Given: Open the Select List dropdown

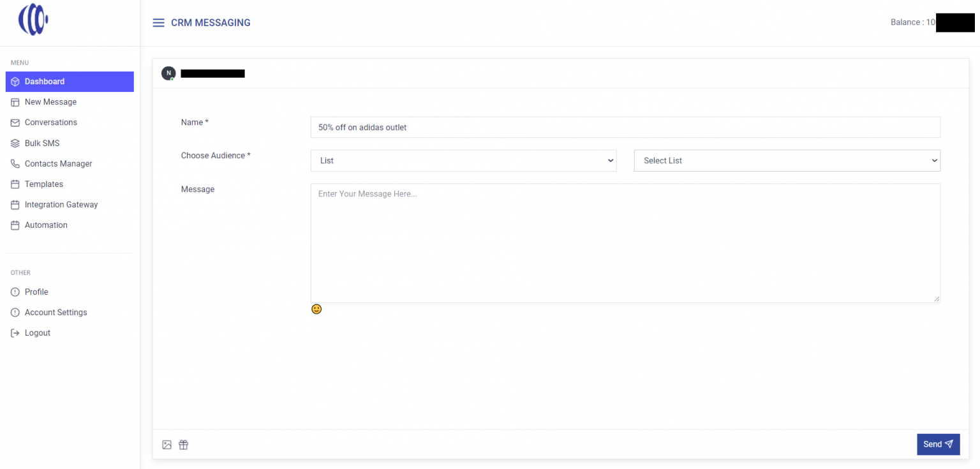Looking at the screenshot, I should (x=787, y=161).
